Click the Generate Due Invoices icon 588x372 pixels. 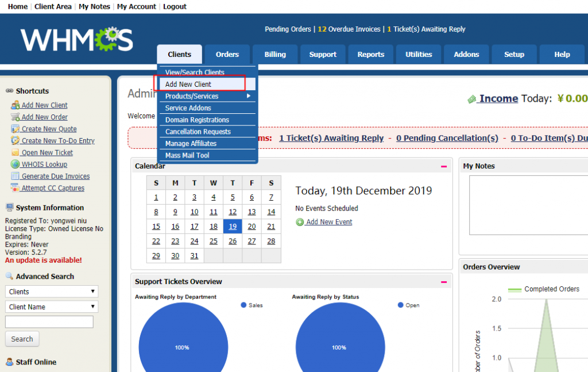[16, 176]
